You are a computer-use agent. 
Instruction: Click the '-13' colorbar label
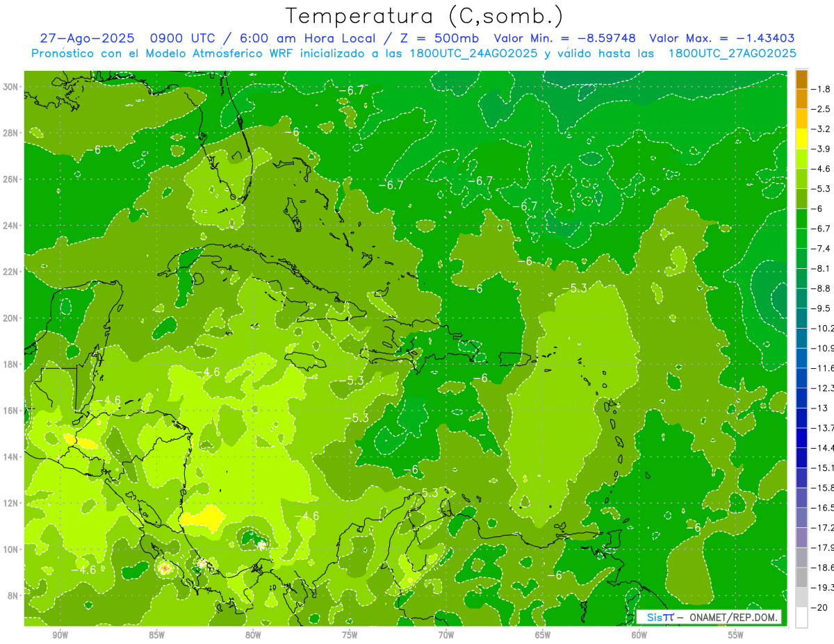click(x=819, y=408)
